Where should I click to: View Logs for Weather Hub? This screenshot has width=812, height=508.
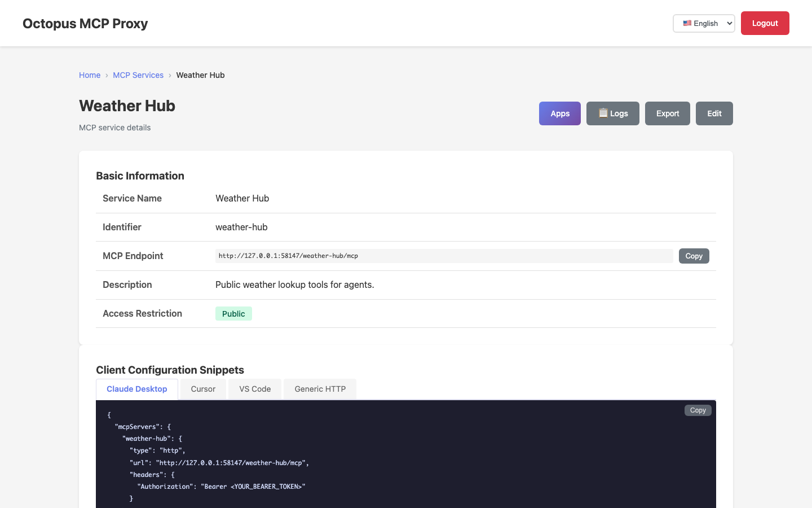pyautogui.click(x=613, y=113)
